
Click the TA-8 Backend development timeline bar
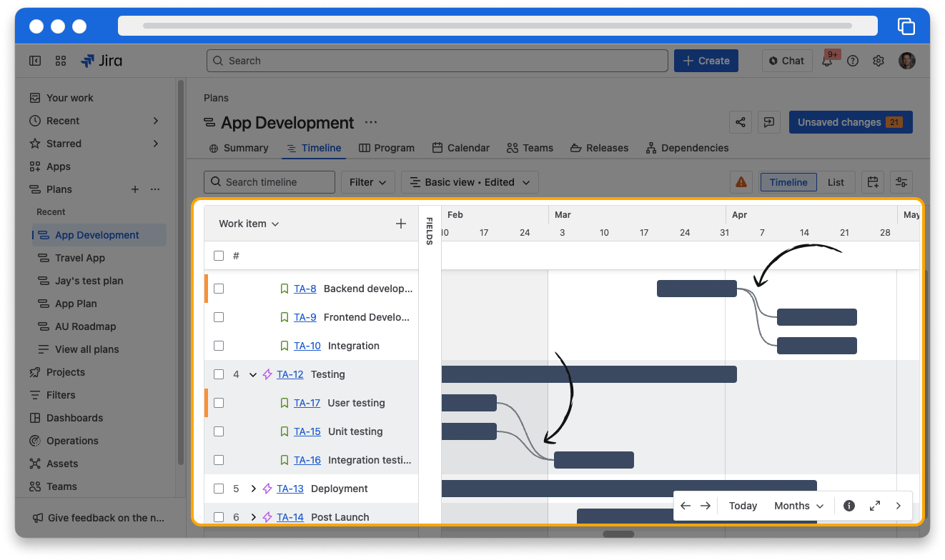pyautogui.click(x=697, y=289)
